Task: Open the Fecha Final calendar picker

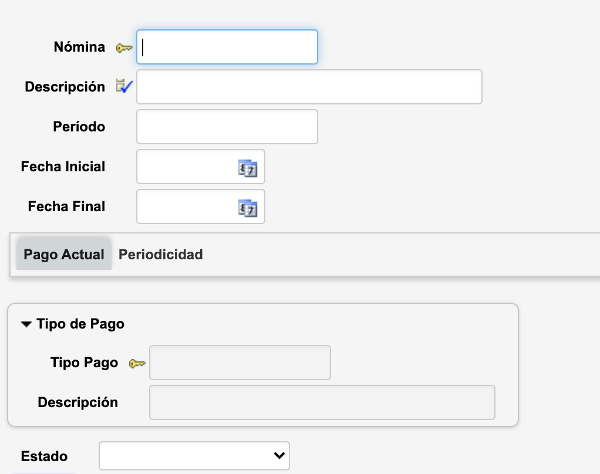Action: pos(248,208)
